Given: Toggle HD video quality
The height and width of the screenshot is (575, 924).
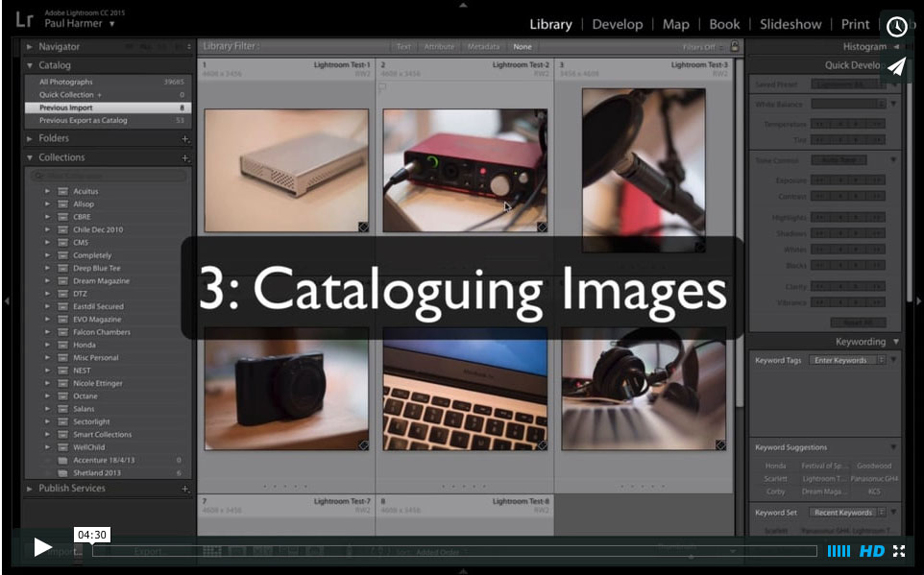Looking at the screenshot, I should pos(871,551).
